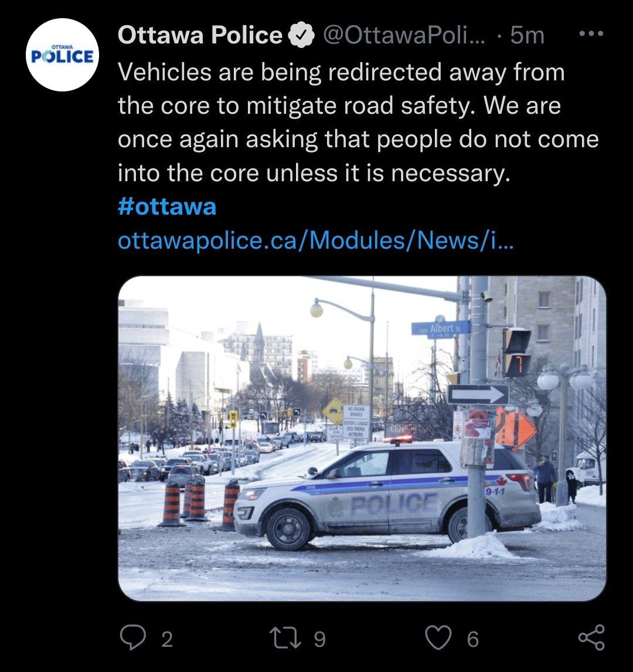This screenshot has height=672, width=633.
Task: Open the Ottawa Police profile avatar
Action: point(63,55)
